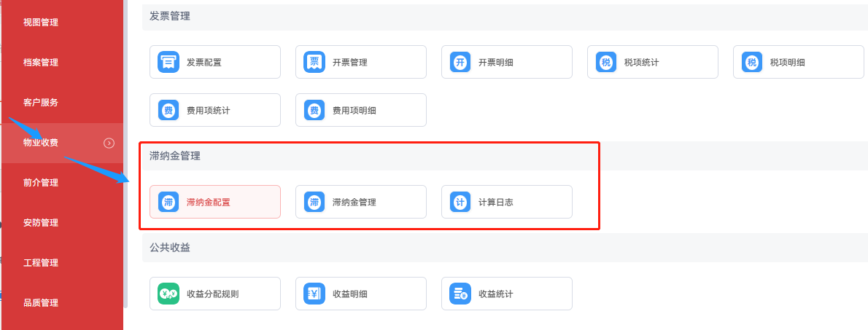Click the 费用项统计 fee icon
868x330 pixels.
(x=168, y=111)
